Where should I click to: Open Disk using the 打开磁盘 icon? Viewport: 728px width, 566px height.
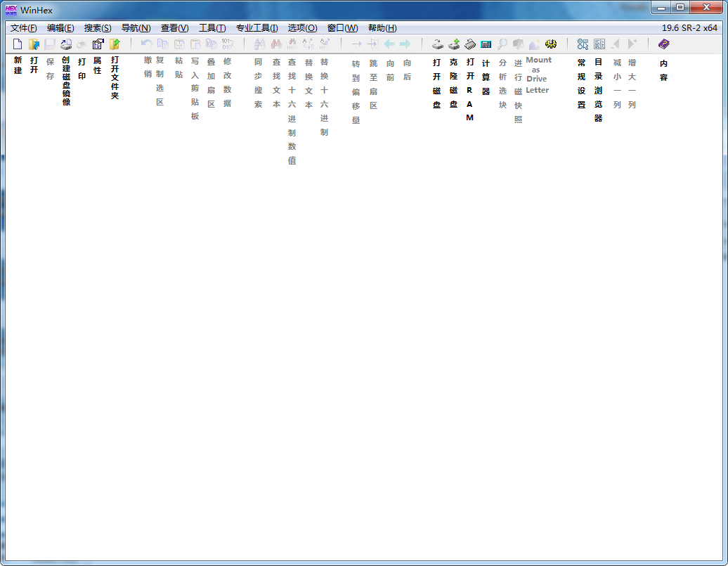(x=437, y=44)
